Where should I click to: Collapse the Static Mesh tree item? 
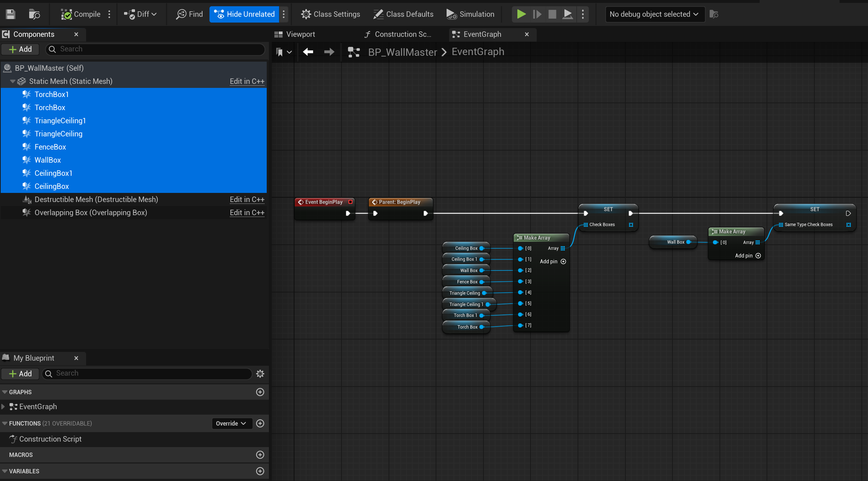click(13, 81)
